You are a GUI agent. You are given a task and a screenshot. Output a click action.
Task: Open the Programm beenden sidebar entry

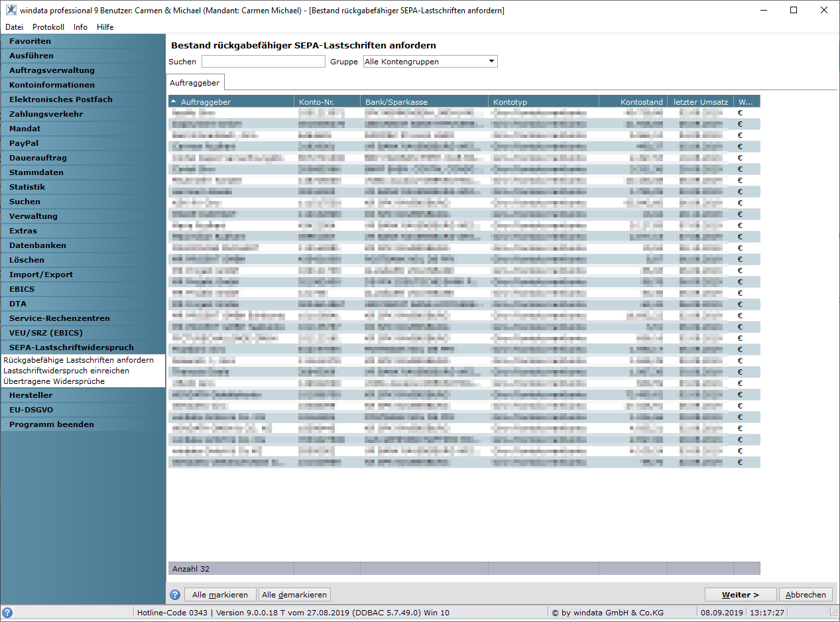coord(83,424)
